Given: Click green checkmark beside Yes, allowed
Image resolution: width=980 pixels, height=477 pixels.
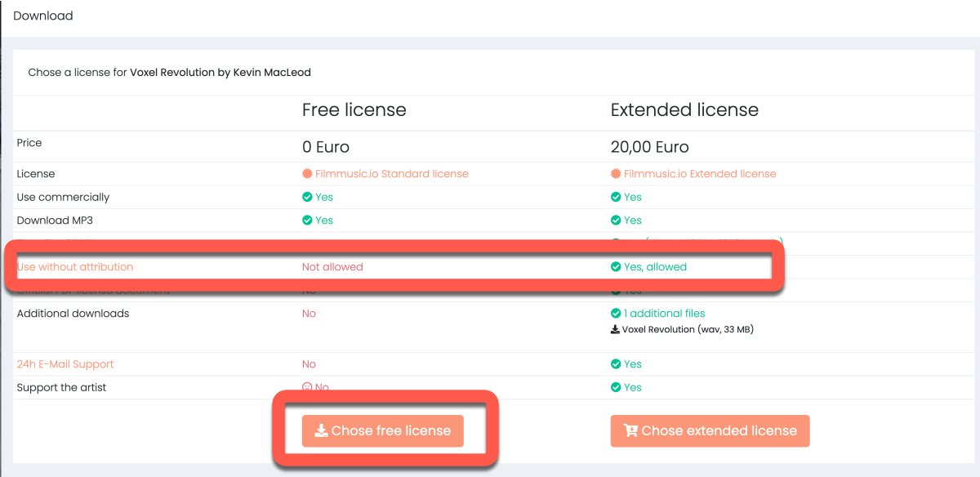Looking at the screenshot, I should click(x=616, y=267).
